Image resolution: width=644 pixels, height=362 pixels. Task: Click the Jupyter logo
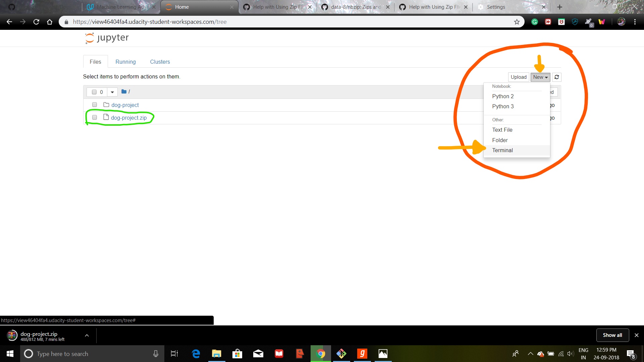(107, 38)
